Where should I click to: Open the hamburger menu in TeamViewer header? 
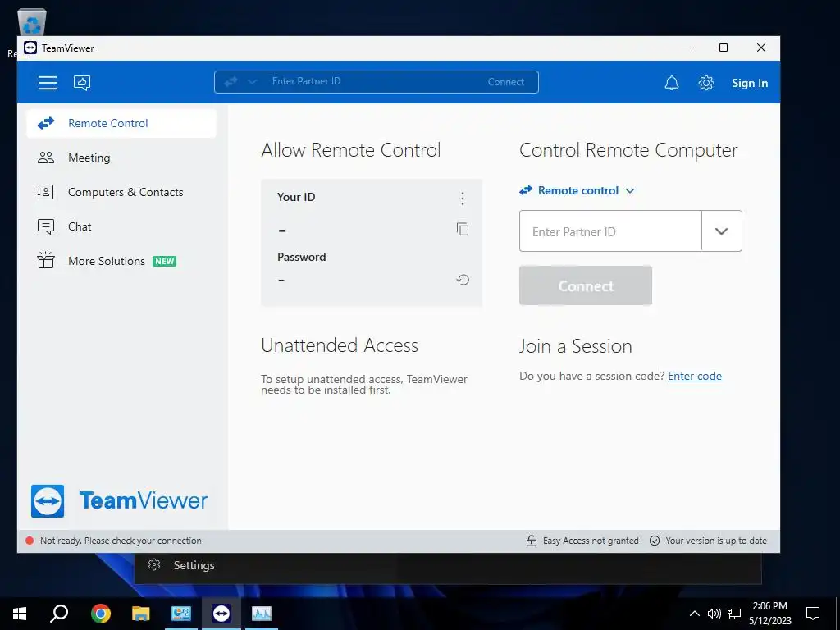47,83
